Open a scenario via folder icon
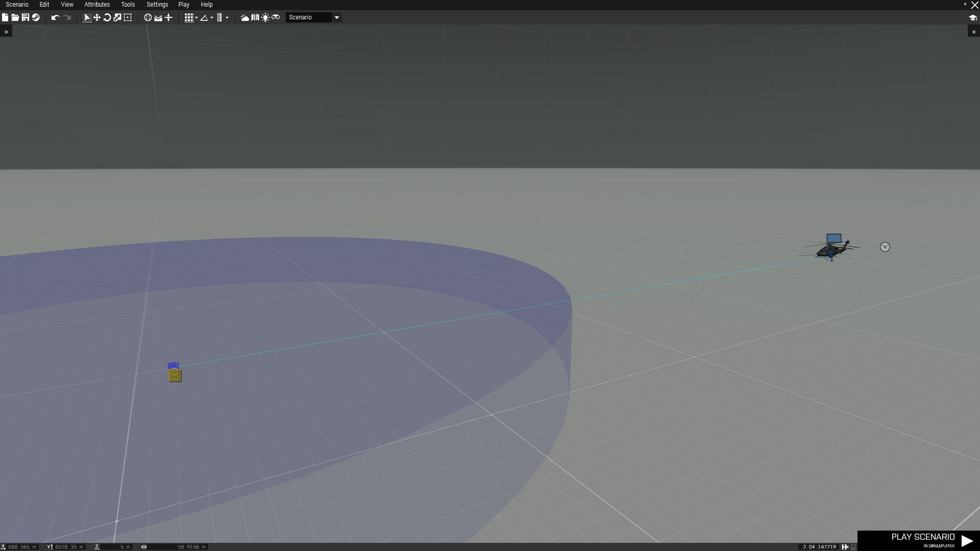Viewport: 980px width, 551px height. tap(15, 17)
